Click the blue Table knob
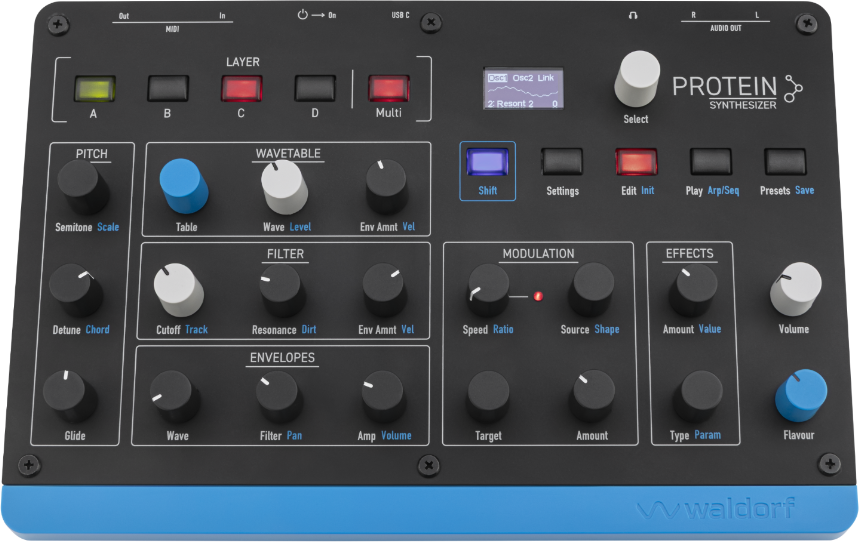Screen dimensions: 859x542 coord(185,185)
